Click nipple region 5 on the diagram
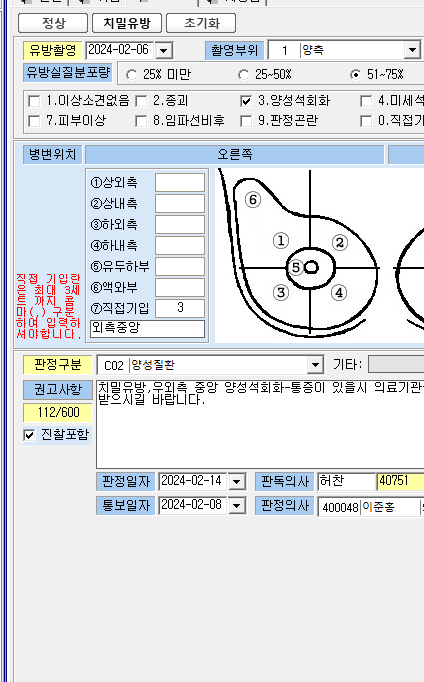The width and height of the screenshot is (424, 682). tap(296, 267)
